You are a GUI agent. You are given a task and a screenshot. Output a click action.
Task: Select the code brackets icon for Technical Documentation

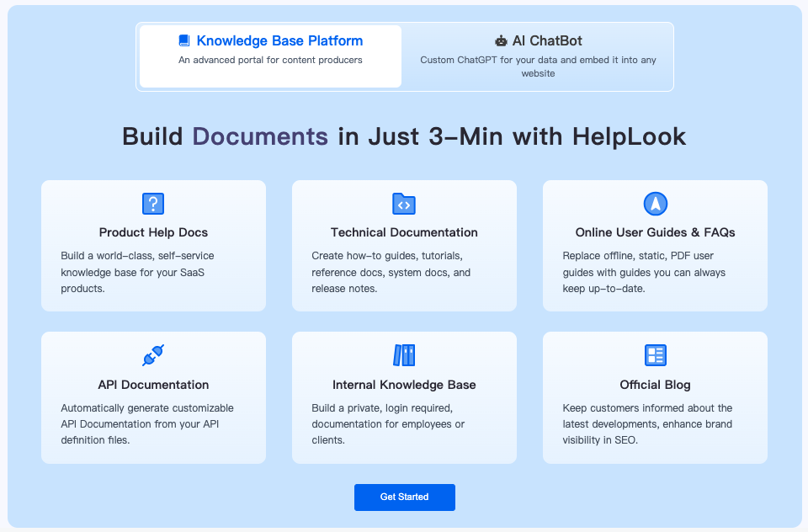[404, 203]
